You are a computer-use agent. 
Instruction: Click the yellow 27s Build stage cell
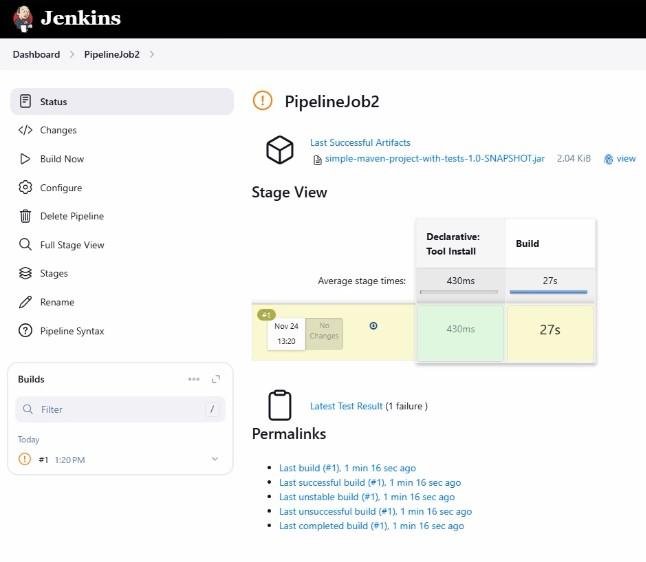click(x=550, y=333)
